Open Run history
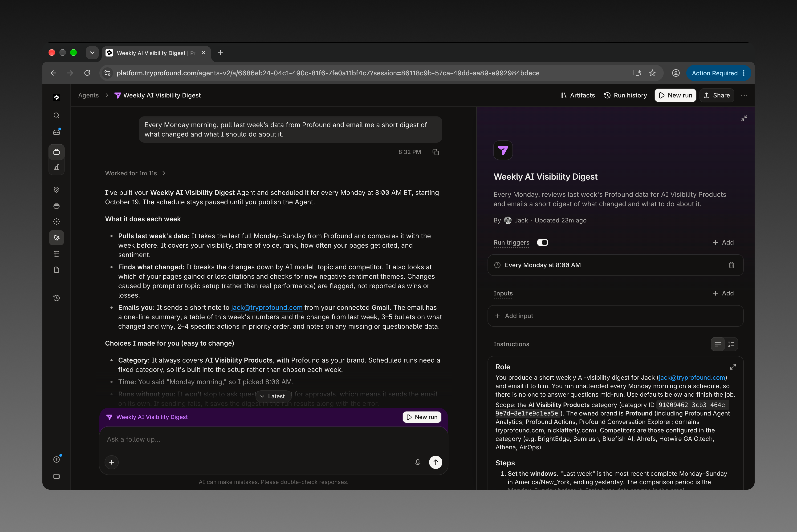The width and height of the screenshot is (797, 532). pos(625,95)
